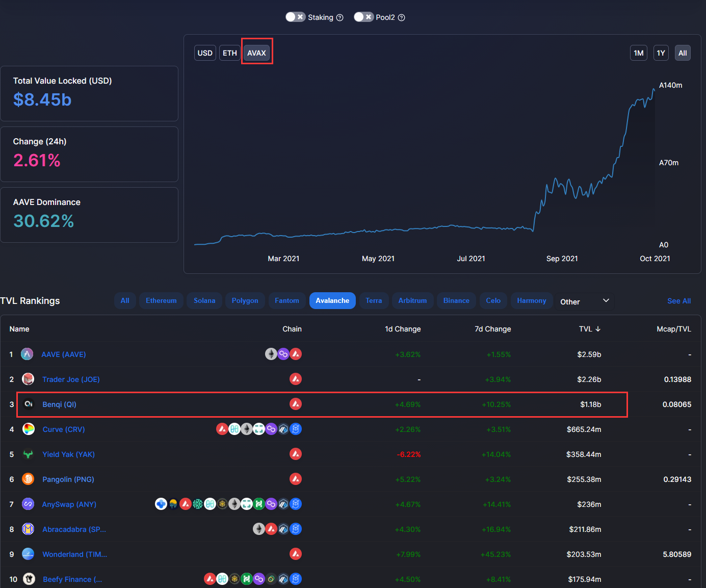The image size is (706, 588).
Task: Click the Yield Yak logo icon
Action: click(28, 454)
